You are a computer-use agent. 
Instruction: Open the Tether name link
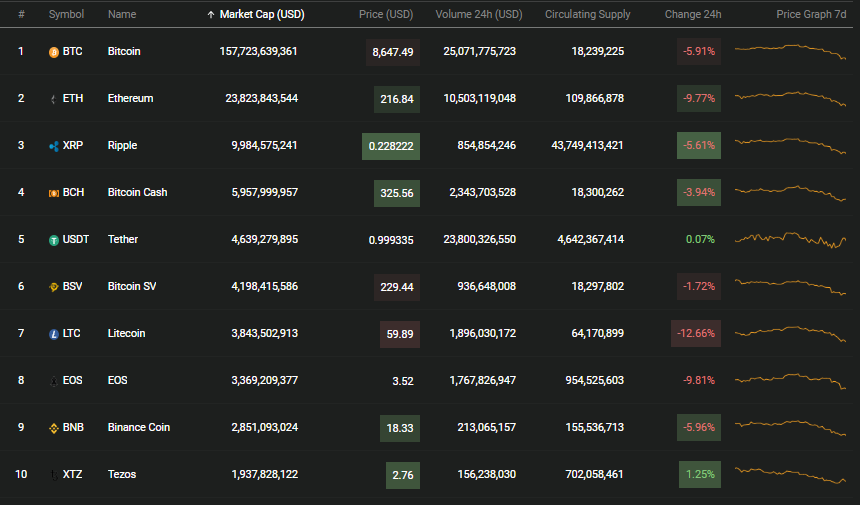pyautogui.click(x=123, y=240)
